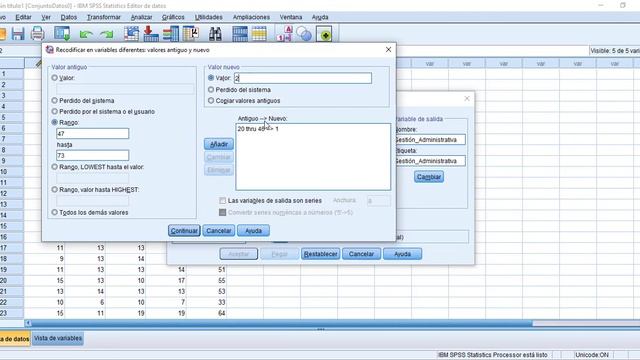Click Ayuda in the background recode dialog
Viewport: 640px width, 360px height.
point(402,254)
